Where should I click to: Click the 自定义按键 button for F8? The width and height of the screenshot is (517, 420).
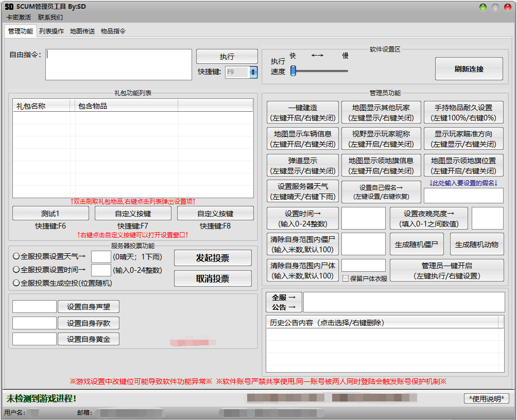pos(215,213)
